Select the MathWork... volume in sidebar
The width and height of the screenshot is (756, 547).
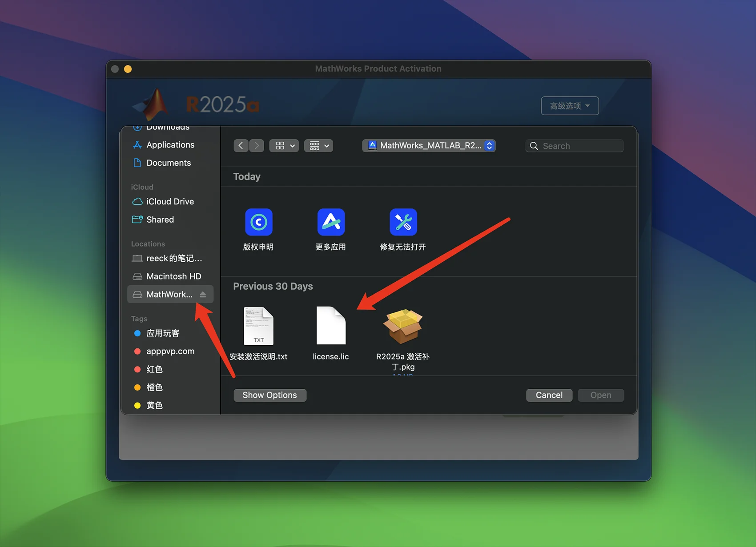tap(170, 294)
